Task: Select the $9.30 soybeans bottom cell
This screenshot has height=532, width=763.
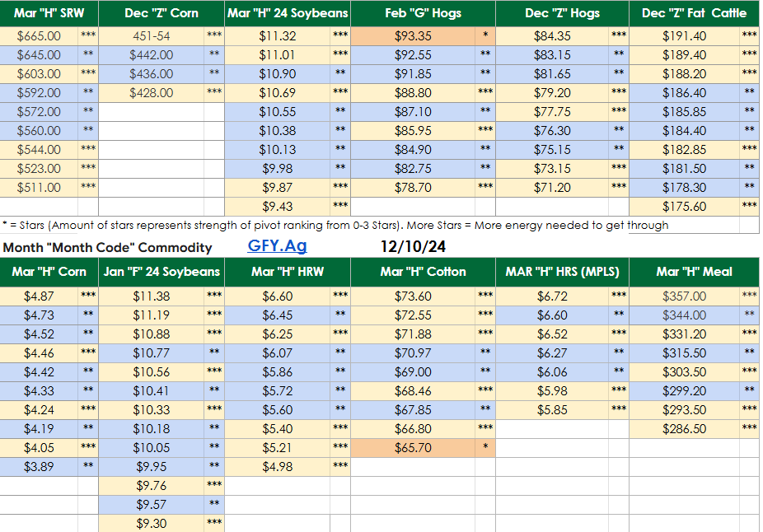Action: pyautogui.click(x=151, y=523)
